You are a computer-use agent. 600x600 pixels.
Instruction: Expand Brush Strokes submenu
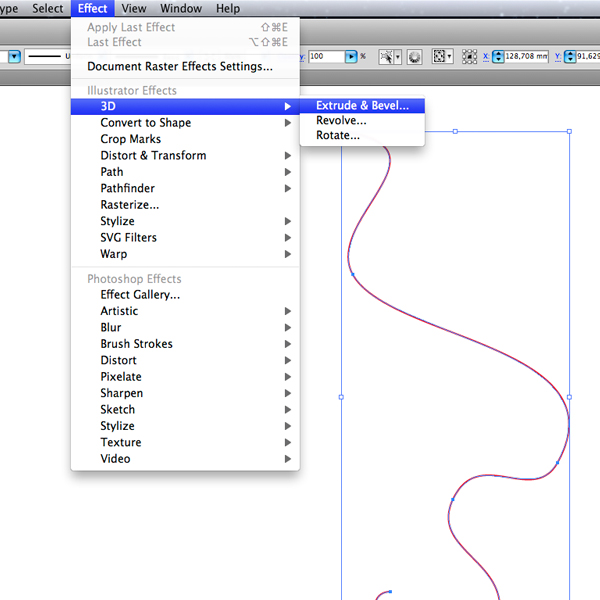tap(185, 344)
